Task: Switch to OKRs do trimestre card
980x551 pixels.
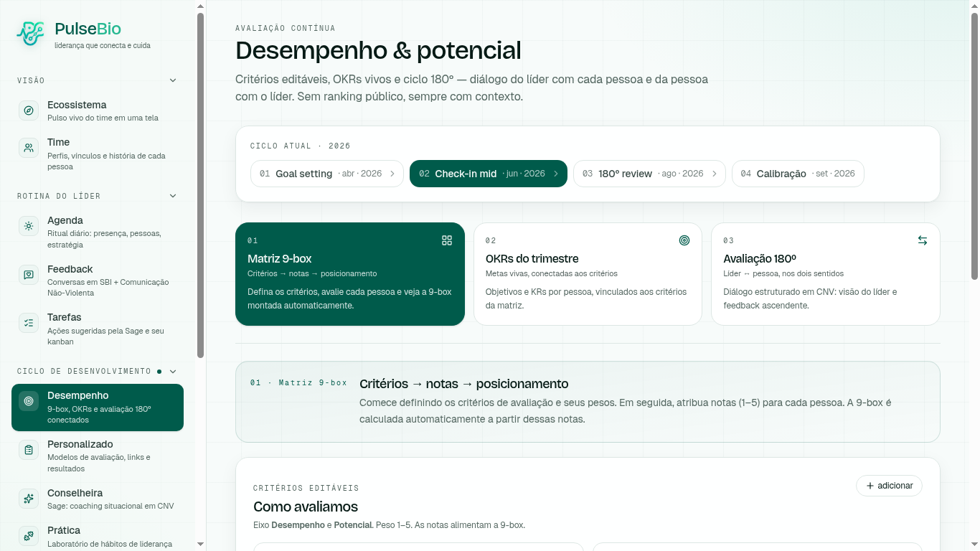Action: pyautogui.click(x=588, y=274)
